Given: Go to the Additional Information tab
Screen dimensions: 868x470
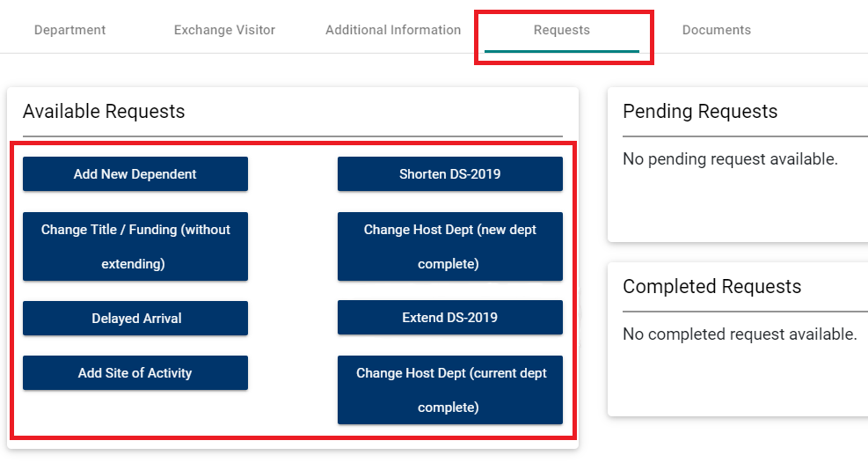Looking at the screenshot, I should pos(393,30).
